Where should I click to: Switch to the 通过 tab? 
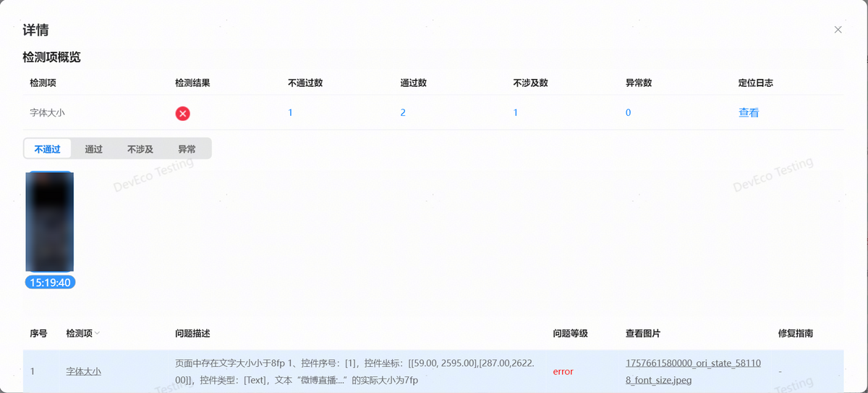pos(93,149)
